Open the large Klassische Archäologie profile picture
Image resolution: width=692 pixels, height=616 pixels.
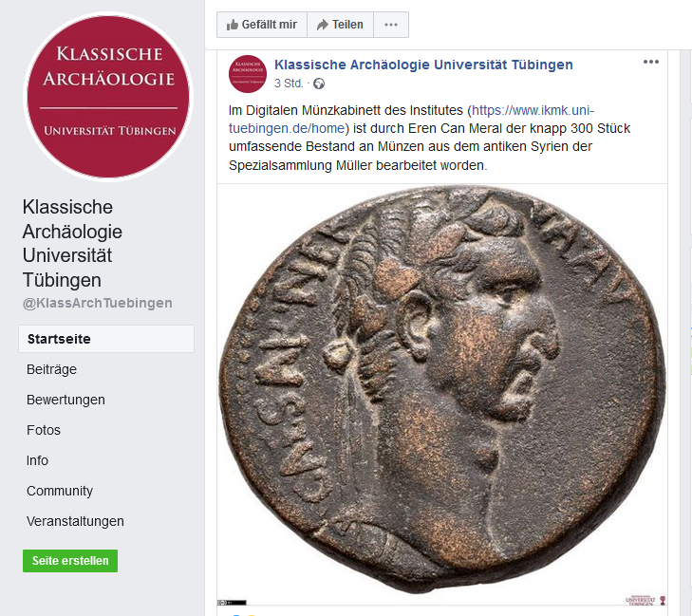coord(108,97)
